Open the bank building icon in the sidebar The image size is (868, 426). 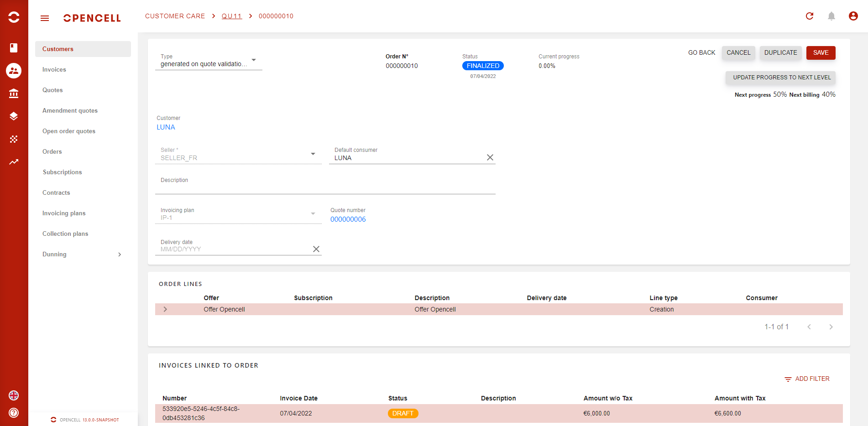(14, 94)
